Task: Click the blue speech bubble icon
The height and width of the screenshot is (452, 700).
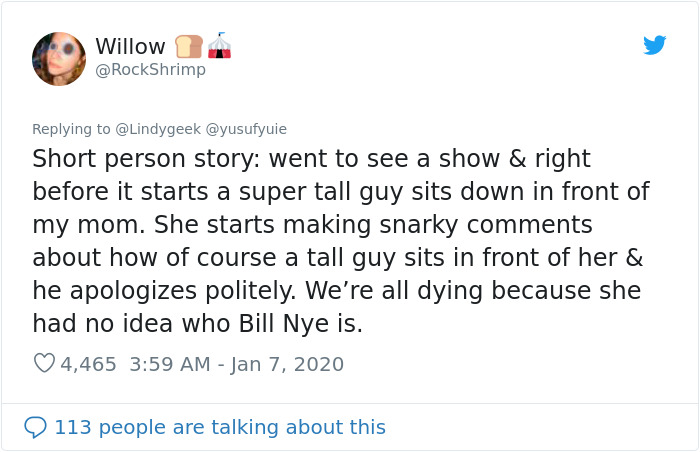Action: (x=35, y=427)
